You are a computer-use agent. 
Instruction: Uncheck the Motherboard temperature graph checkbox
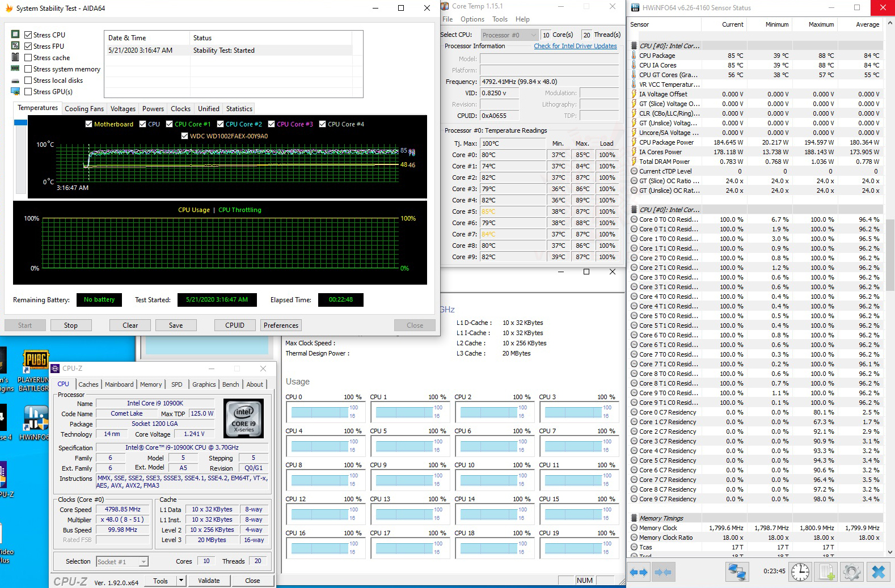pyautogui.click(x=88, y=124)
